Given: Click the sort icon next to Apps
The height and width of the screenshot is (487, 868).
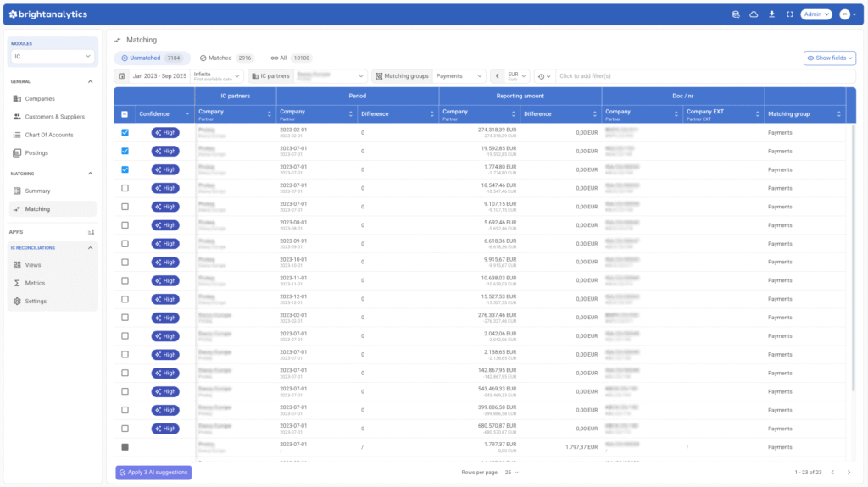Looking at the screenshot, I should coord(91,231).
